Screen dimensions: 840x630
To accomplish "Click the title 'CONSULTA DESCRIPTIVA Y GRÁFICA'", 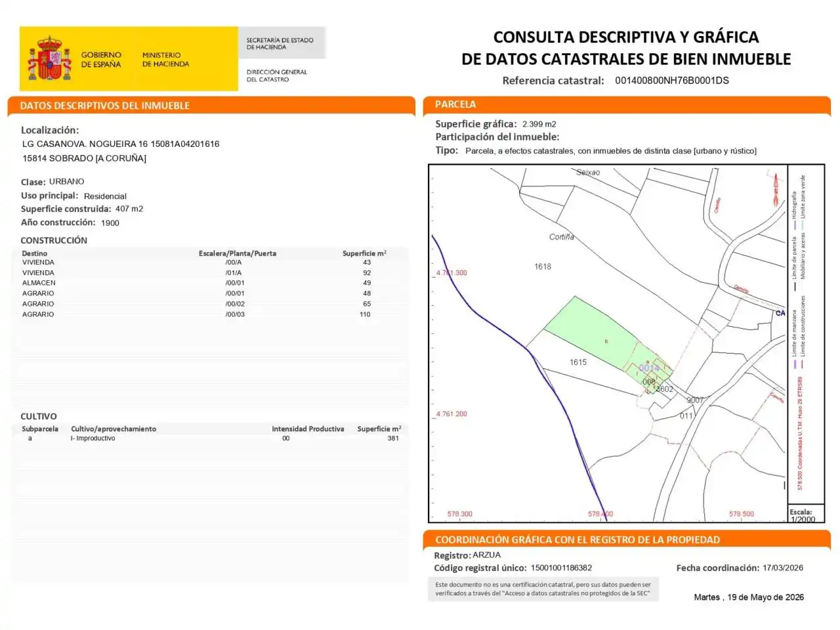I will pyautogui.click(x=626, y=37).
